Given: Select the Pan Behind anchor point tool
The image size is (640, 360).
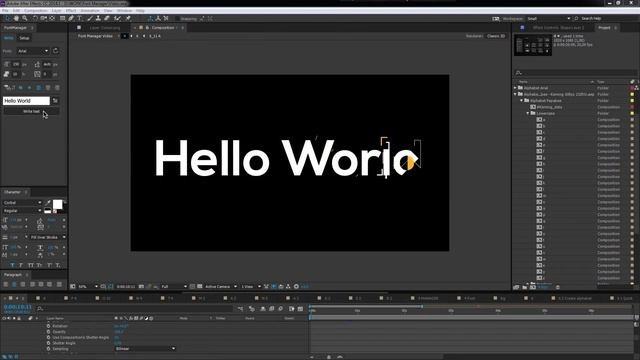Looking at the screenshot, I should (x=52, y=18).
